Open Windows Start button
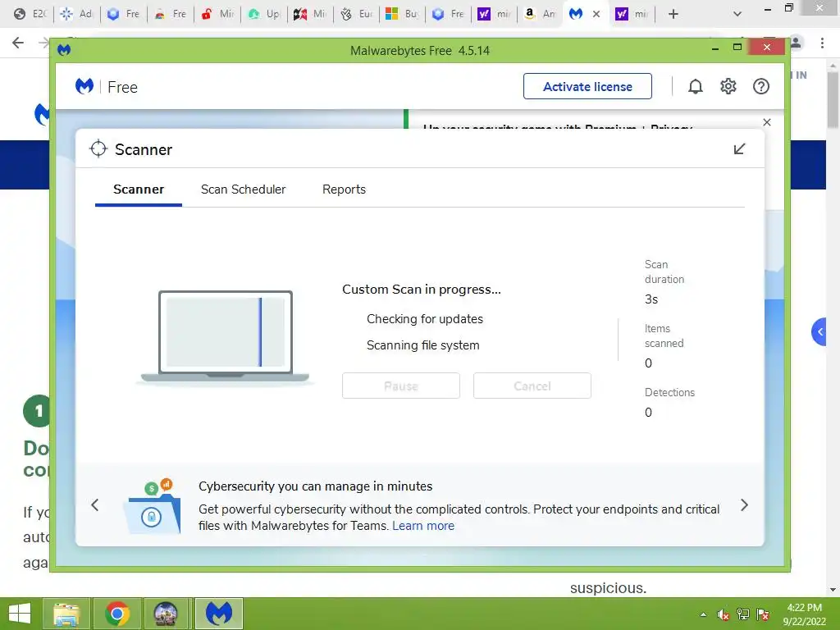Screen dimensions: 840x630 (20, 614)
